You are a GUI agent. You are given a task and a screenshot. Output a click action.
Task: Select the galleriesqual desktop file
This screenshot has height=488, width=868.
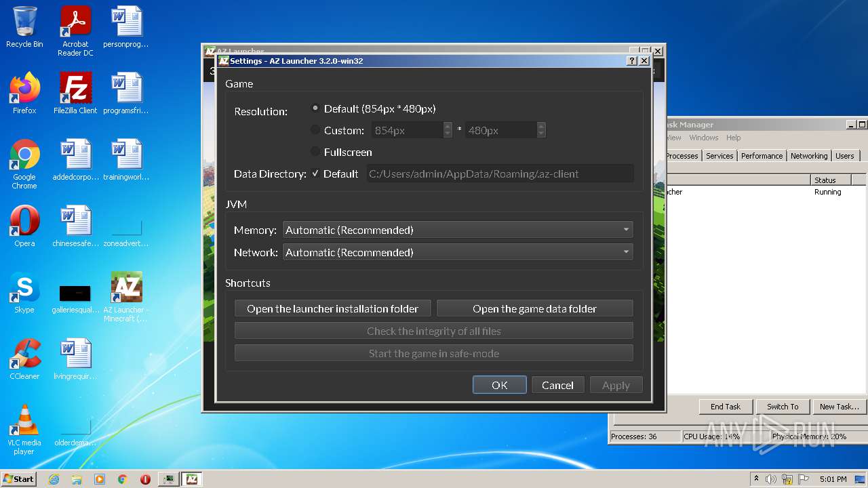[x=75, y=298]
